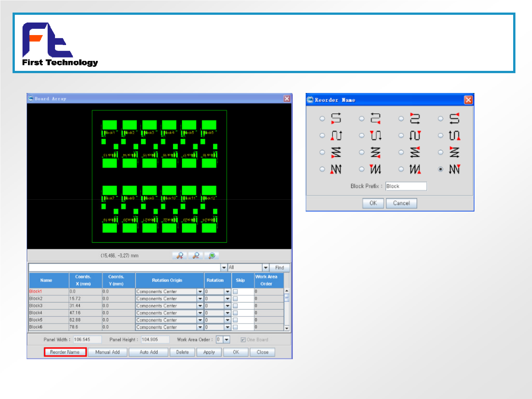Viewport: 532px width, 399px height.
Task: Click the Reorder Name button
Action: [x=65, y=352]
